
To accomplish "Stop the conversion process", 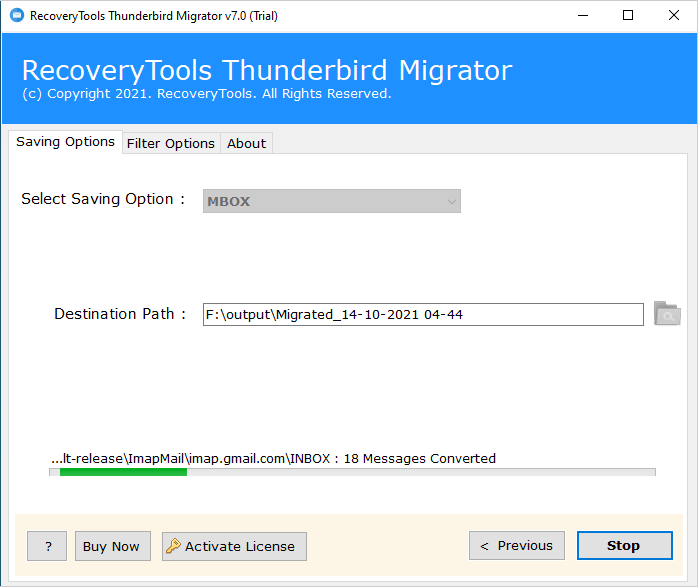I will point(625,546).
